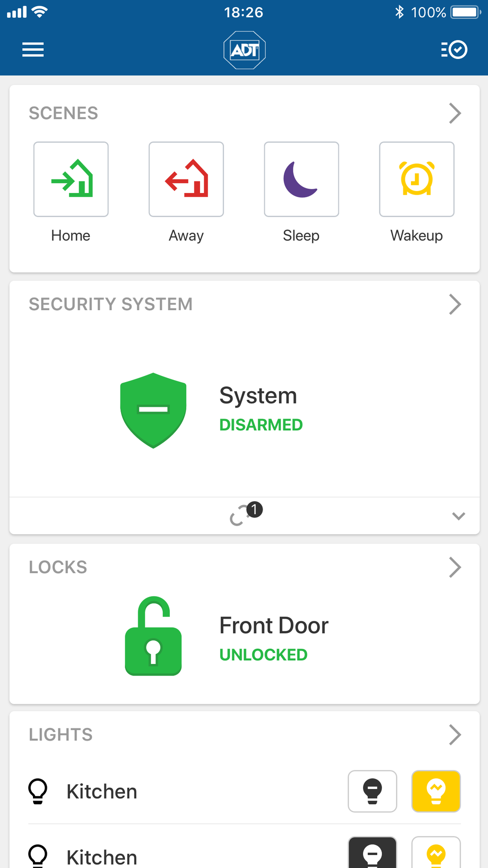Open the Locks section chevron
Screen dimensions: 488x868
[455, 567]
